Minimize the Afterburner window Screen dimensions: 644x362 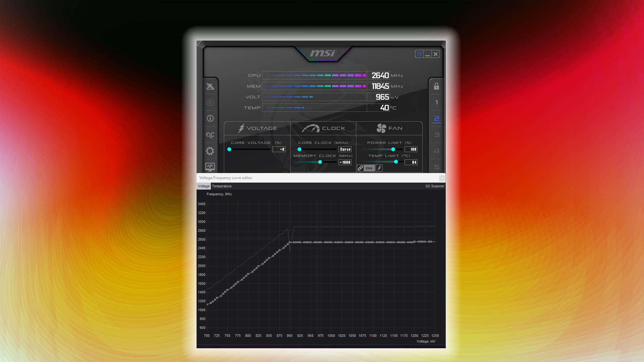(x=427, y=54)
